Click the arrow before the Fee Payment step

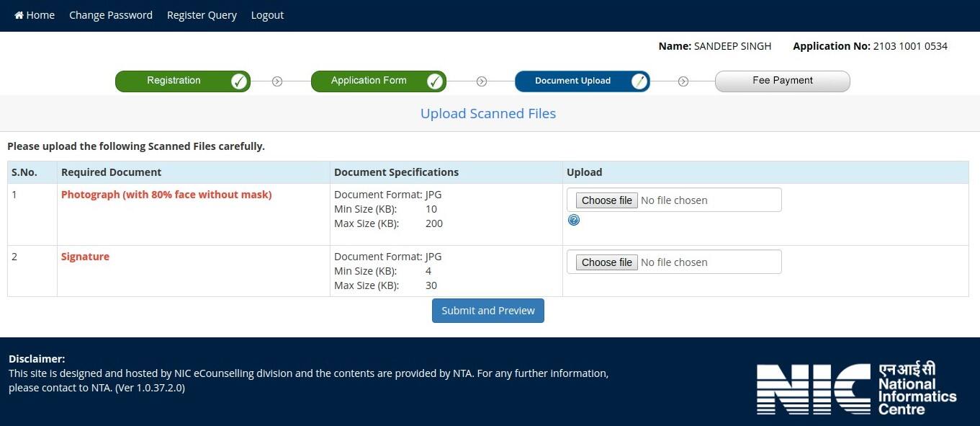pyautogui.click(x=683, y=81)
